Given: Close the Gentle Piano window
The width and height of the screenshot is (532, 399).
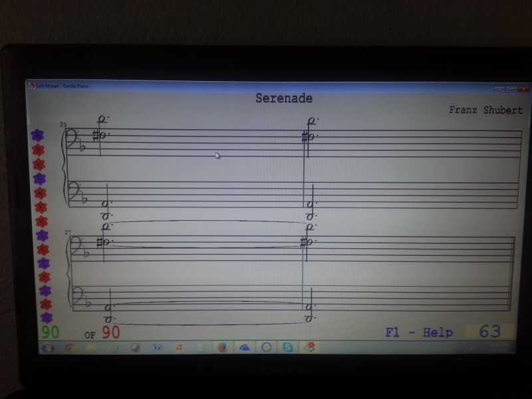Looking at the screenshot, I should [x=524, y=89].
